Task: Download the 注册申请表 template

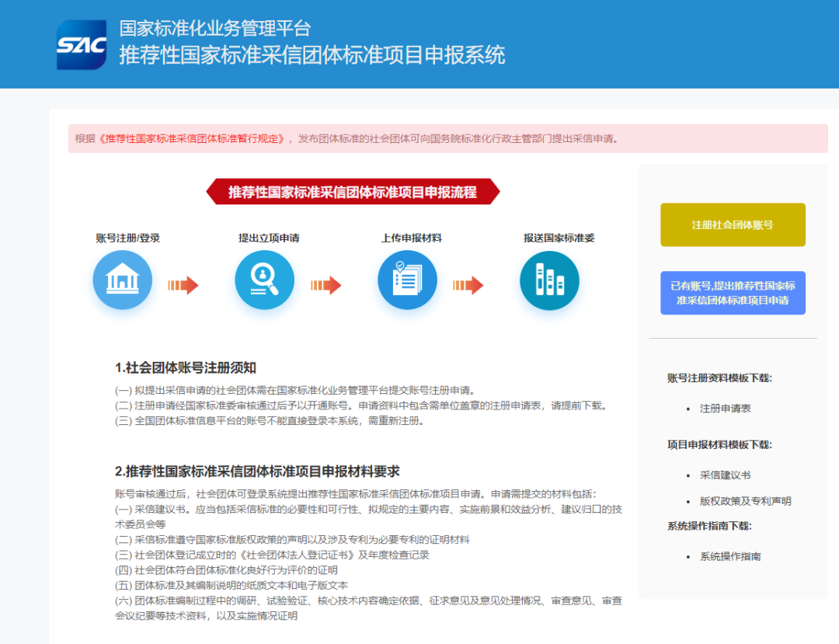Action: coord(725,408)
